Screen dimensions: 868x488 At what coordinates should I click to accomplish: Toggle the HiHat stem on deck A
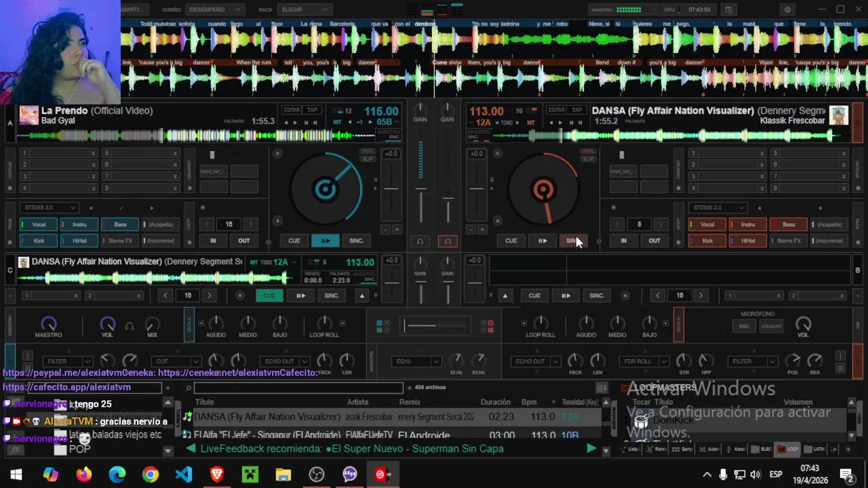79,241
